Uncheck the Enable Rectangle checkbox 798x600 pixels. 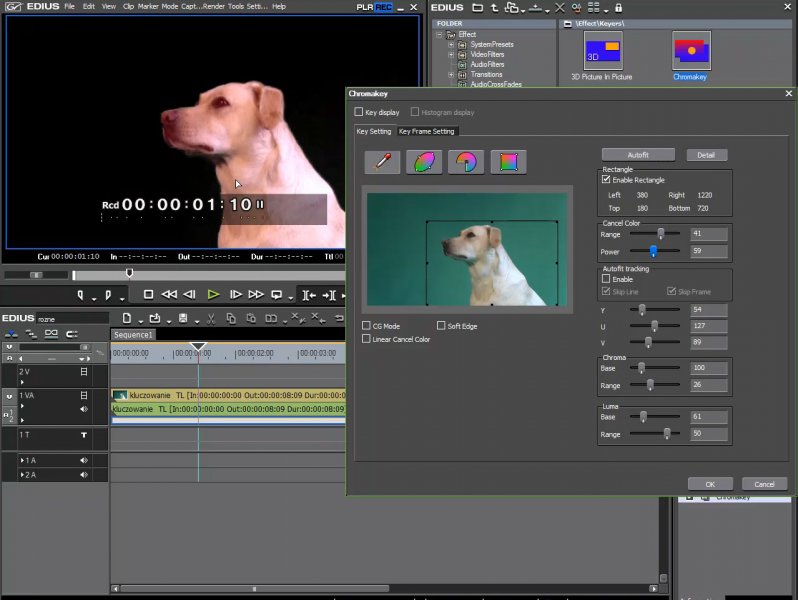606,180
